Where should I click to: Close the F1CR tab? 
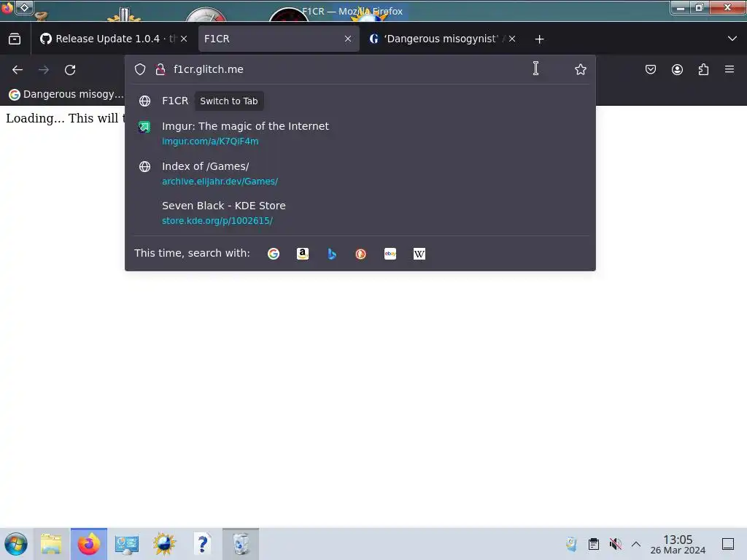348,39
